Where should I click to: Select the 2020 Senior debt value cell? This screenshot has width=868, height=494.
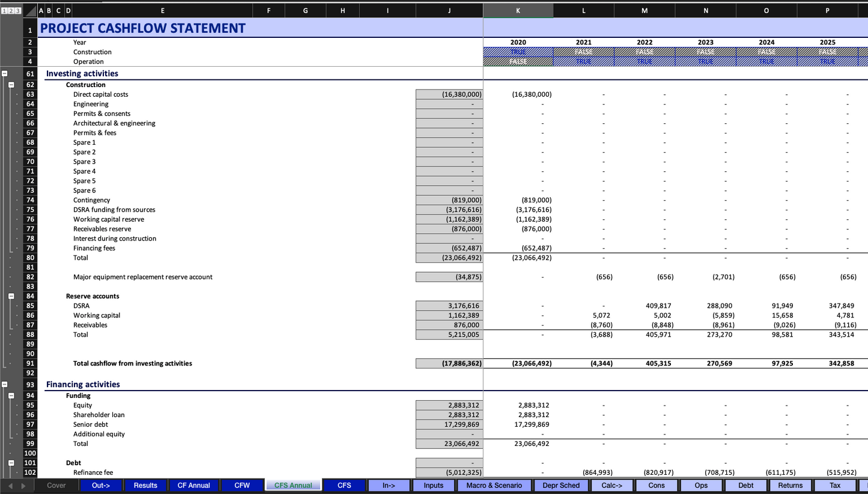point(518,425)
